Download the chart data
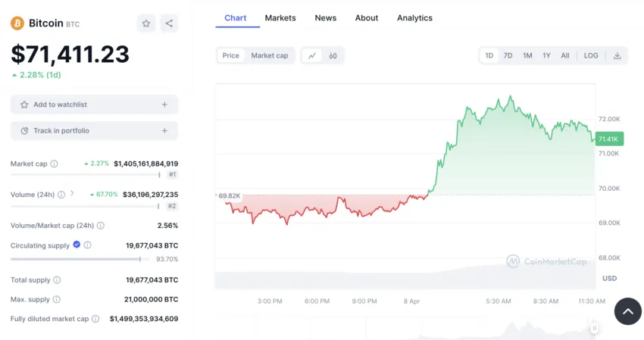Viewport: 644px width, 340px height. (x=617, y=55)
